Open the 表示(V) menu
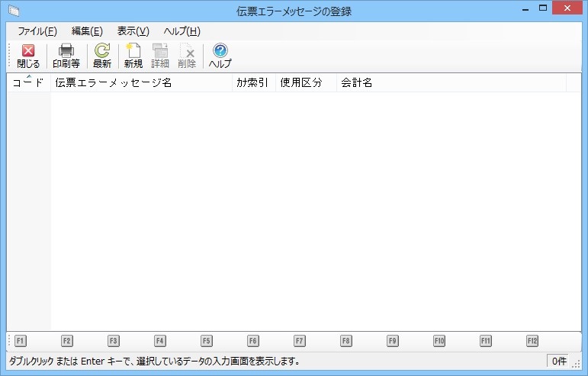 [x=133, y=31]
